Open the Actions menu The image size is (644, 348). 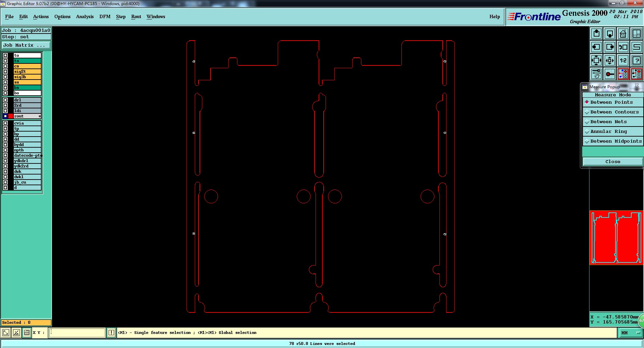[41, 16]
